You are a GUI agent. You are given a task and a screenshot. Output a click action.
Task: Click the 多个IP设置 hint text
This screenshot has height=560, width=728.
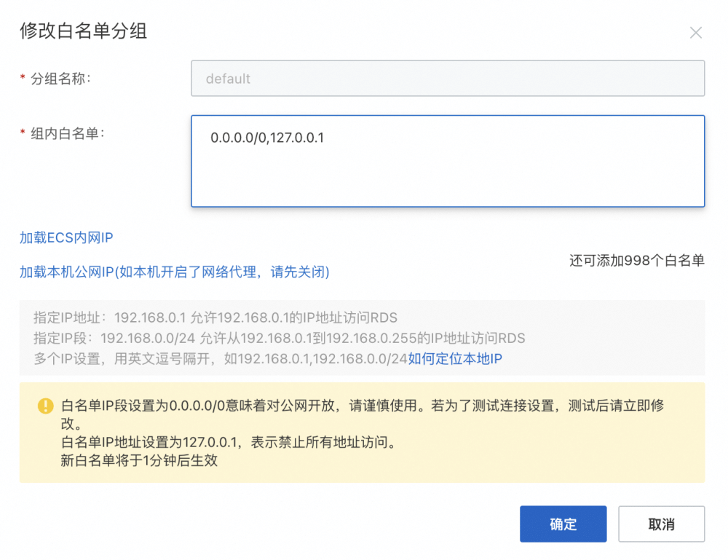pos(220,358)
